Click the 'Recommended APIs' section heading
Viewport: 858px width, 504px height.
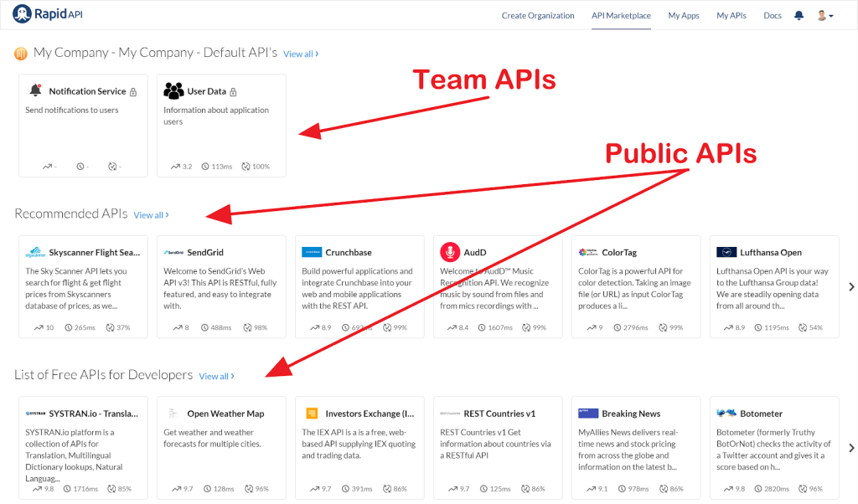pyautogui.click(x=71, y=213)
